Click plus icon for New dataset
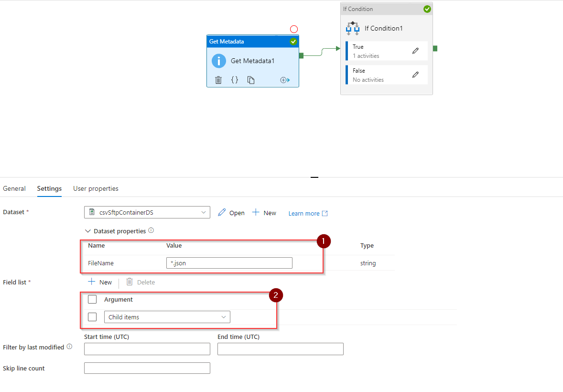563x392 pixels. point(256,212)
